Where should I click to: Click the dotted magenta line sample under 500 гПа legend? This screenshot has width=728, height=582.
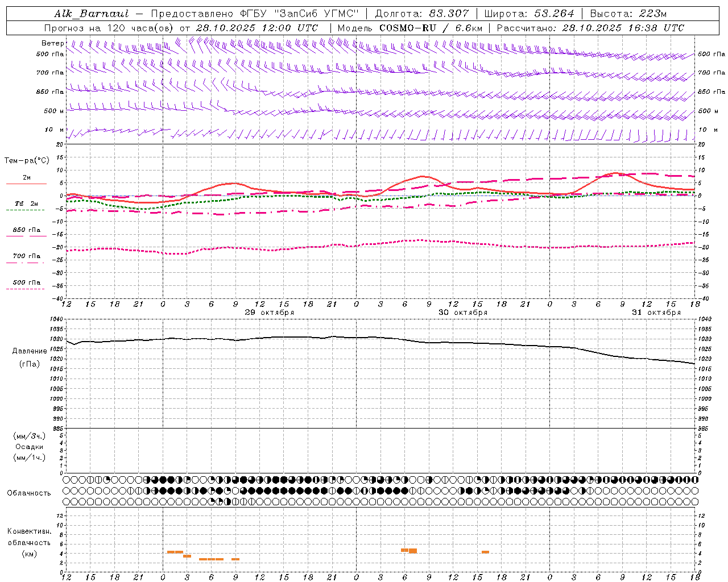click(x=25, y=289)
